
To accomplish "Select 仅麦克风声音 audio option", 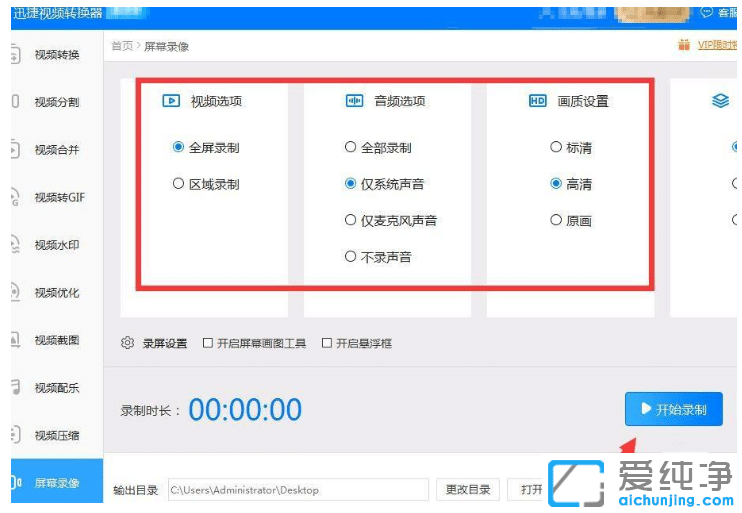I will pyautogui.click(x=391, y=220).
